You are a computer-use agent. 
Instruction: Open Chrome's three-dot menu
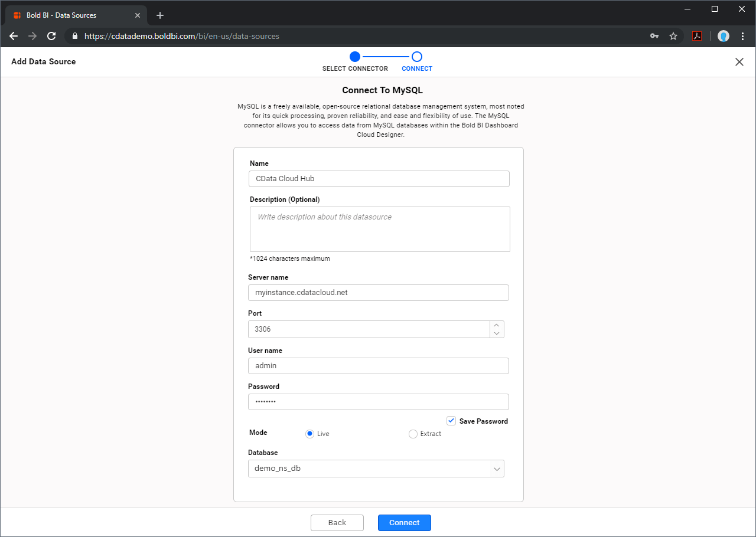743,36
